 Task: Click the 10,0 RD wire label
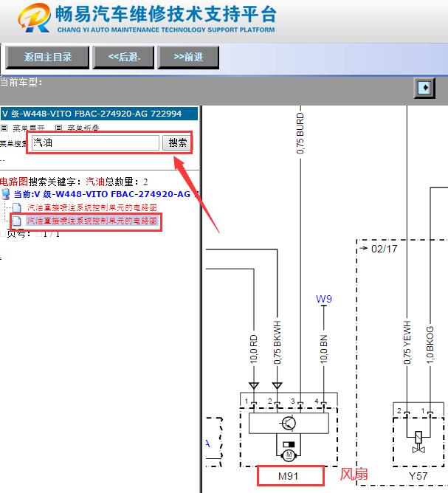(254, 349)
